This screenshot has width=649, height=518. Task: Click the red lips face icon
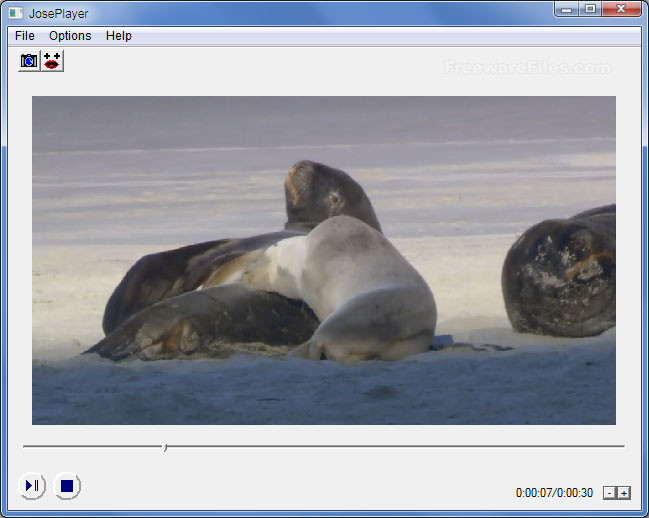(52, 61)
